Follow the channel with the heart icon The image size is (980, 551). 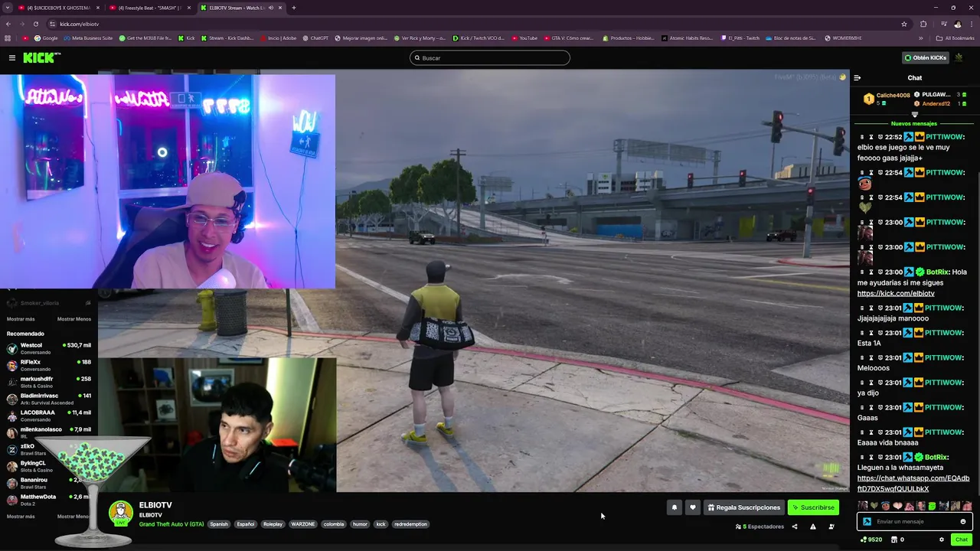[x=693, y=507]
